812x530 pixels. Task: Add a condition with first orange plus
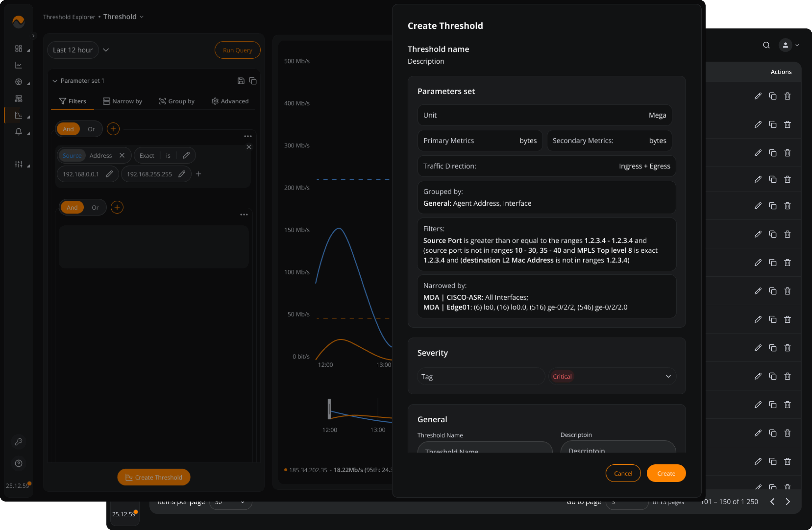113,129
